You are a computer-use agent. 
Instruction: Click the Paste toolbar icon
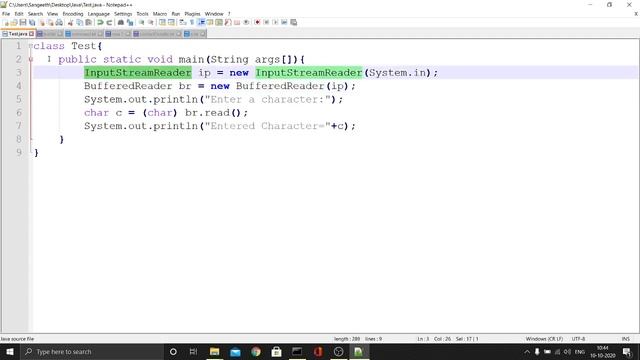(x=88, y=22)
